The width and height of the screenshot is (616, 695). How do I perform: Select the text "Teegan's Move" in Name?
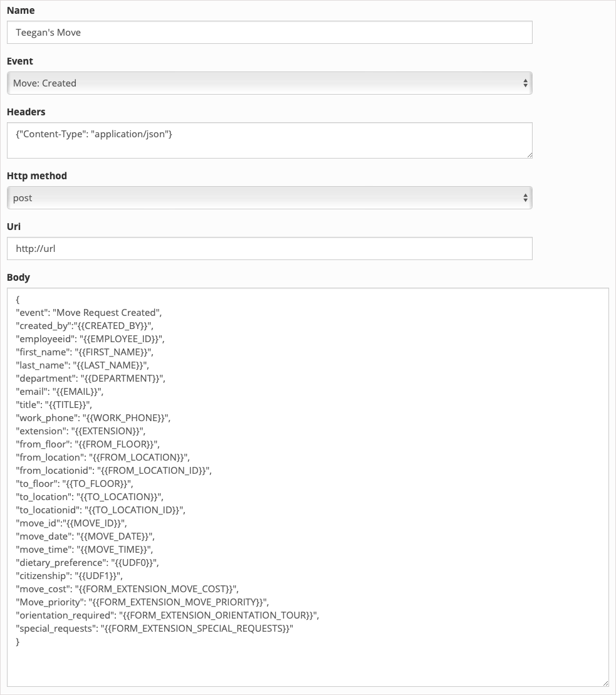coord(50,32)
